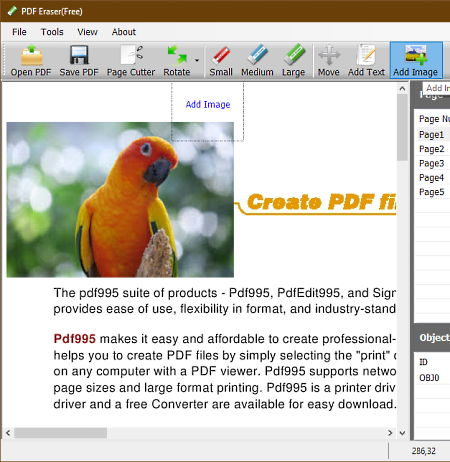Select Page2 in the page list
The width and height of the screenshot is (450, 462).
click(x=432, y=149)
